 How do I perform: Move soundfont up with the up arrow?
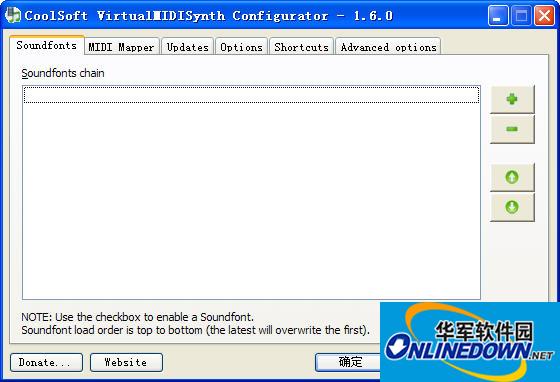point(512,177)
